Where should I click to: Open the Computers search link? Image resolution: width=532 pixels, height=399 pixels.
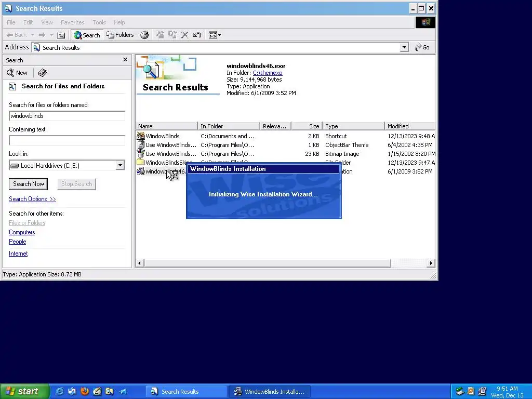click(x=22, y=232)
